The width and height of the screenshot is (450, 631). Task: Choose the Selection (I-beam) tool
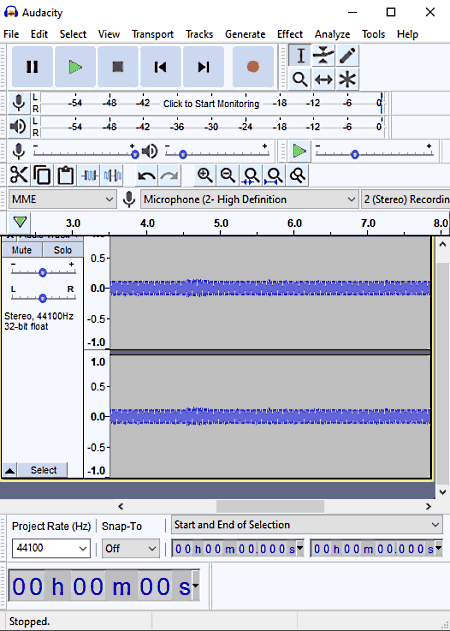coord(300,56)
